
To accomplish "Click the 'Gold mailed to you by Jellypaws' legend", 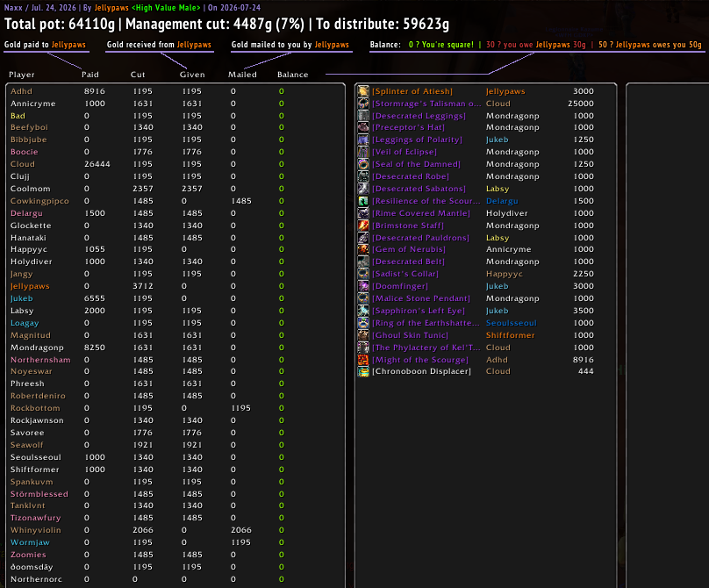I will pos(290,45).
